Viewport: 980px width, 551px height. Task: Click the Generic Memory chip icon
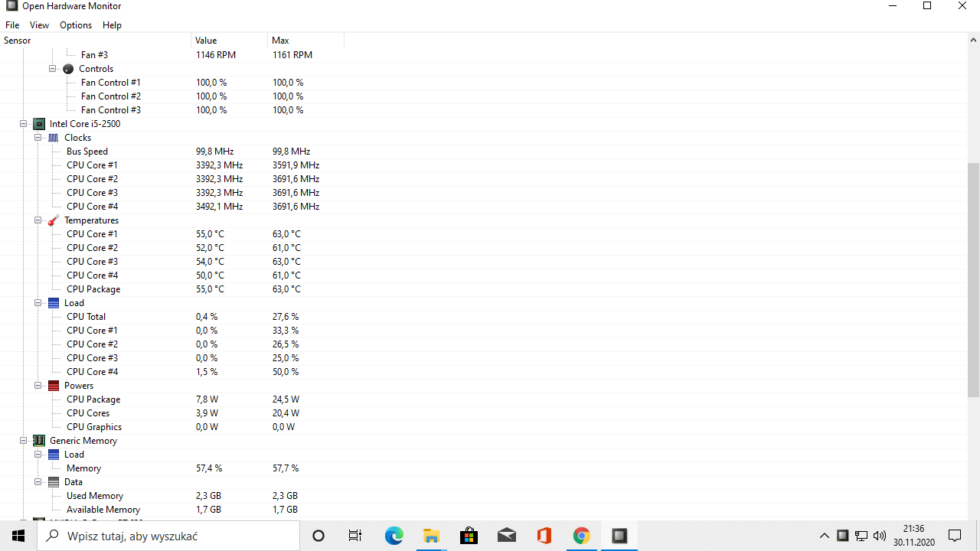[39, 441]
